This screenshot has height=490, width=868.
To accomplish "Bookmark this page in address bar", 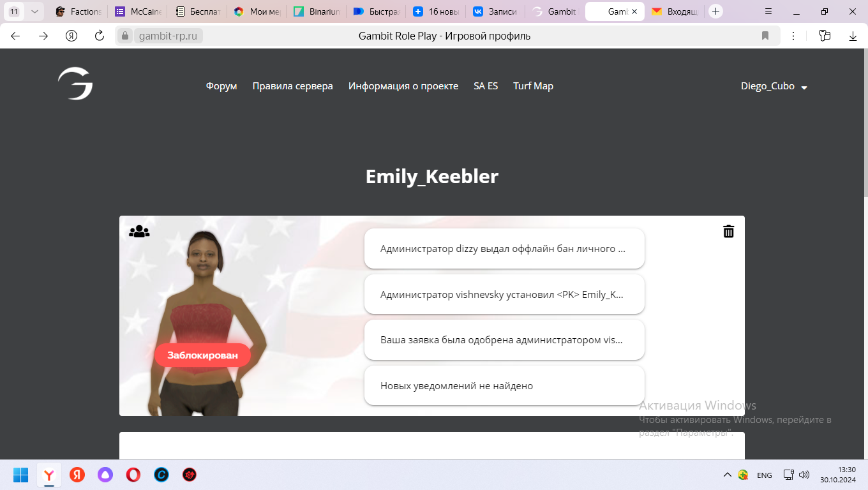I will click(x=765, y=36).
